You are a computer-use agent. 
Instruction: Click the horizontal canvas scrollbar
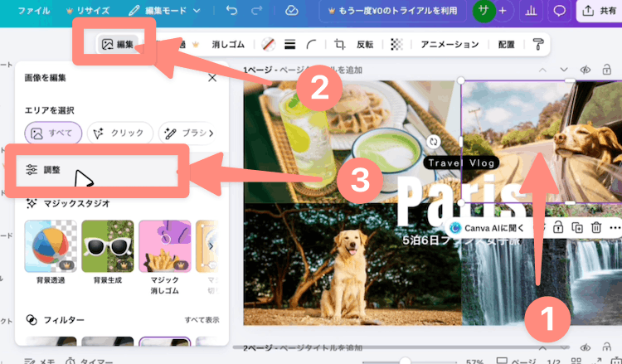[401, 347]
